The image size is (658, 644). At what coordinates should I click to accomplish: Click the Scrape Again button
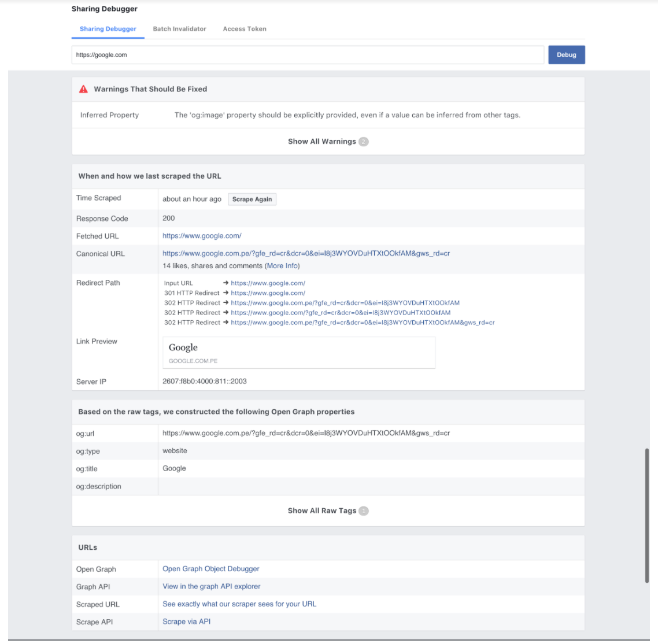252,199
